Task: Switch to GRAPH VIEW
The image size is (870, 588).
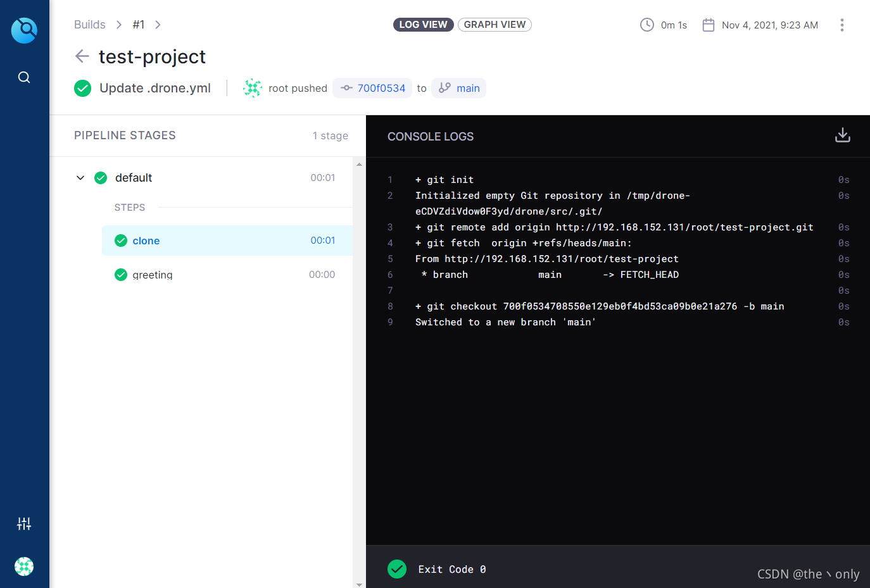Action: tap(495, 25)
